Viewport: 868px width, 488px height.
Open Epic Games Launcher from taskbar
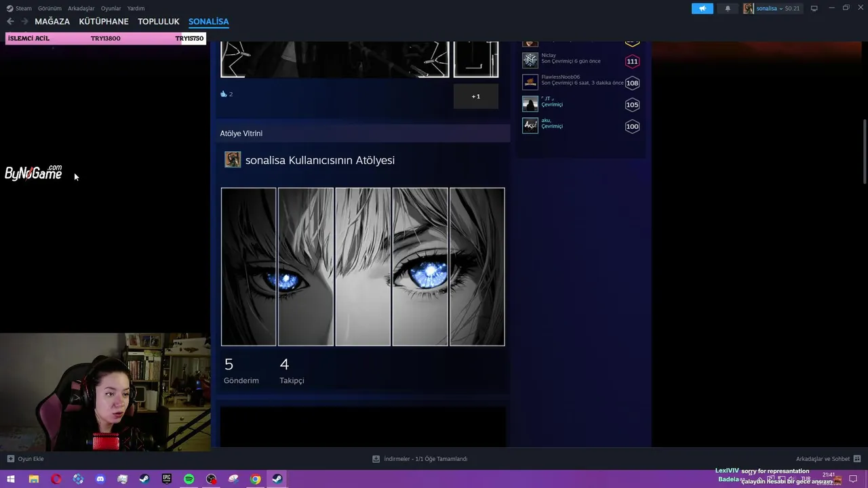(x=167, y=479)
